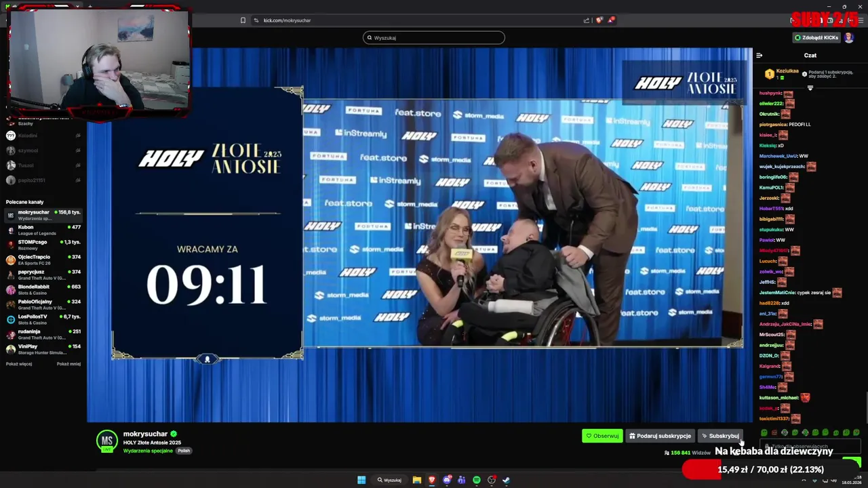This screenshot has height=488, width=868.
Task: Open PabloOficjalny channel in recommended list
Action: tap(43, 304)
